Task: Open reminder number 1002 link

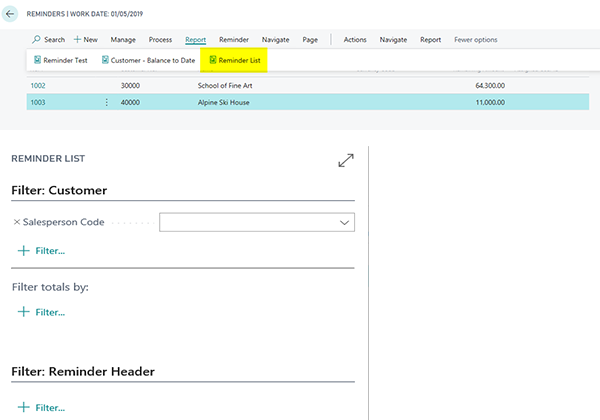Action: [39, 86]
